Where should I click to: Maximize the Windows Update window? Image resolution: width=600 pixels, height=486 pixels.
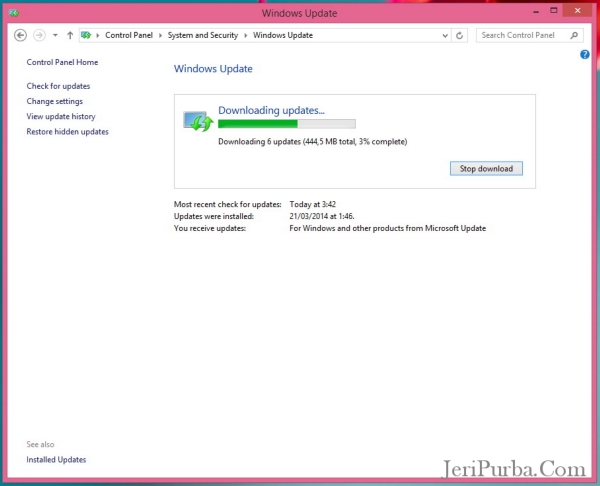(x=554, y=11)
